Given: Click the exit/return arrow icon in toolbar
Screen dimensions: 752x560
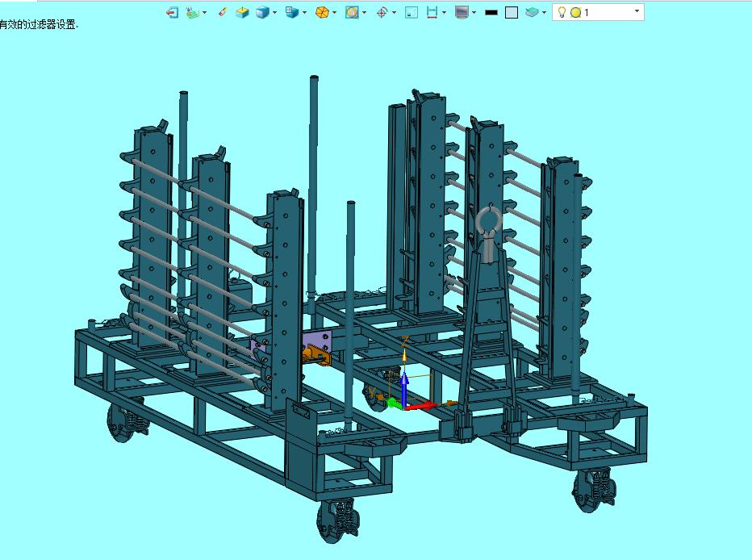Looking at the screenshot, I should point(172,12).
